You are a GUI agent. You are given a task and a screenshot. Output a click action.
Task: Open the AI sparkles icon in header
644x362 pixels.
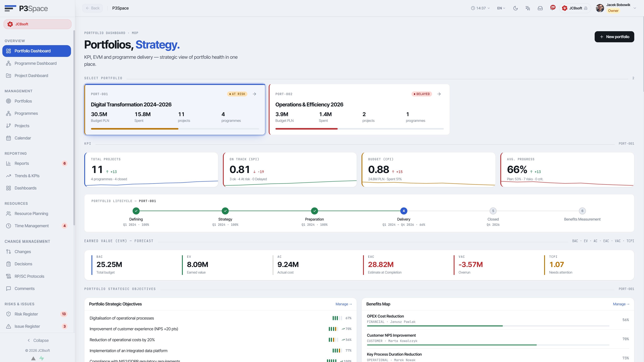[x=528, y=8]
